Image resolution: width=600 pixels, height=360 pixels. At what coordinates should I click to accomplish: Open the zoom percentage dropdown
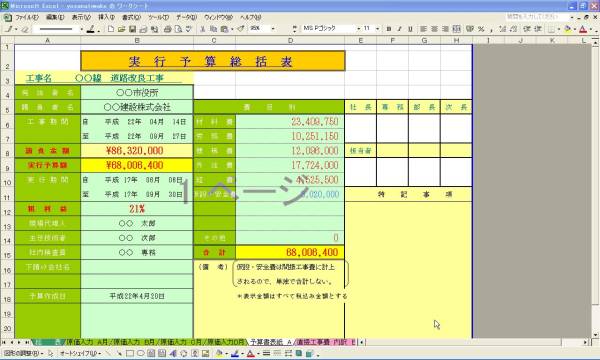coord(273,29)
